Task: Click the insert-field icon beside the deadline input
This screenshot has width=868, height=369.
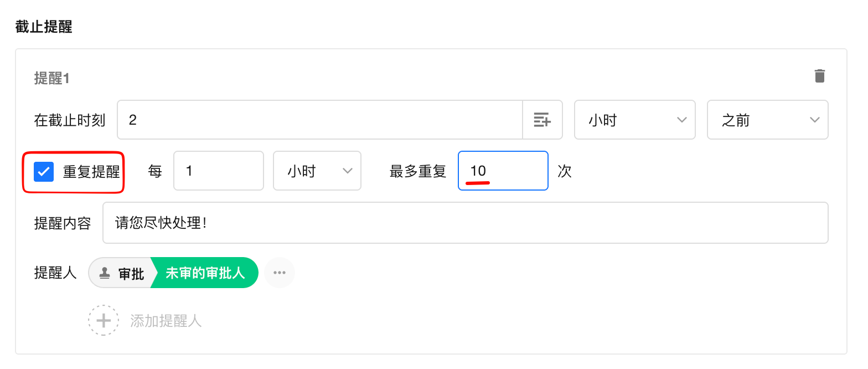Action: (x=542, y=120)
